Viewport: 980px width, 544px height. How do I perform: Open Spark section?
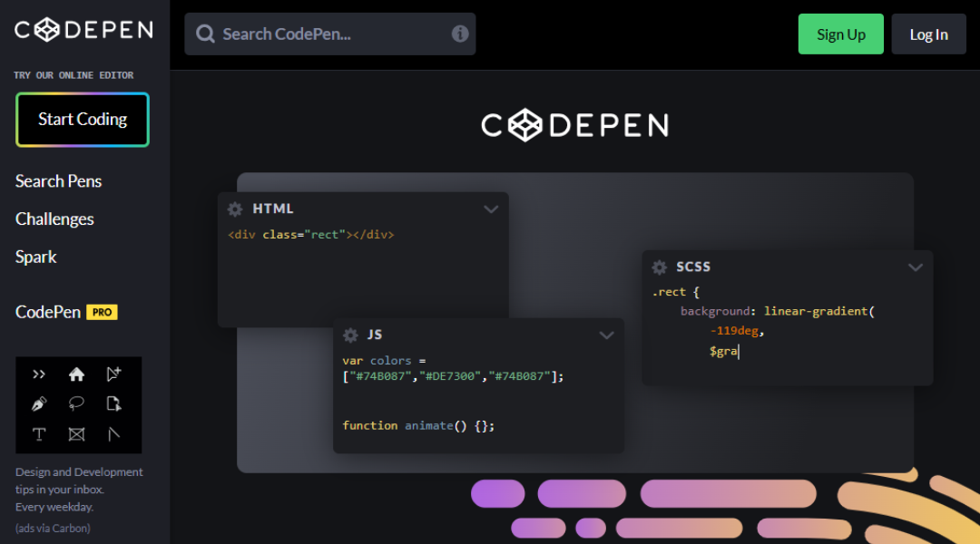pos(35,257)
